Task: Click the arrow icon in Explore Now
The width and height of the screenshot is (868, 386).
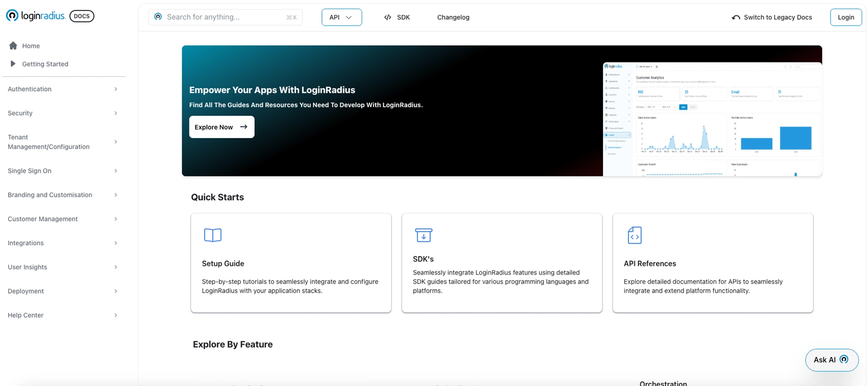Action: tap(244, 127)
